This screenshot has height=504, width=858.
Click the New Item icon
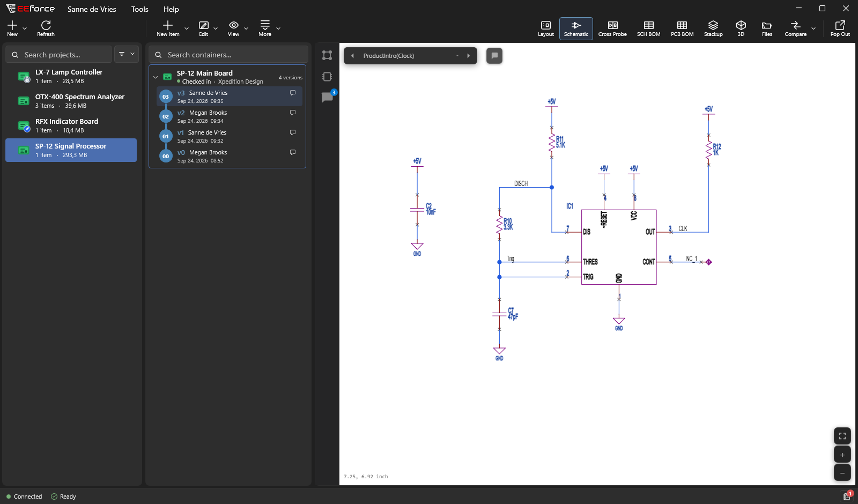(168, 25)
